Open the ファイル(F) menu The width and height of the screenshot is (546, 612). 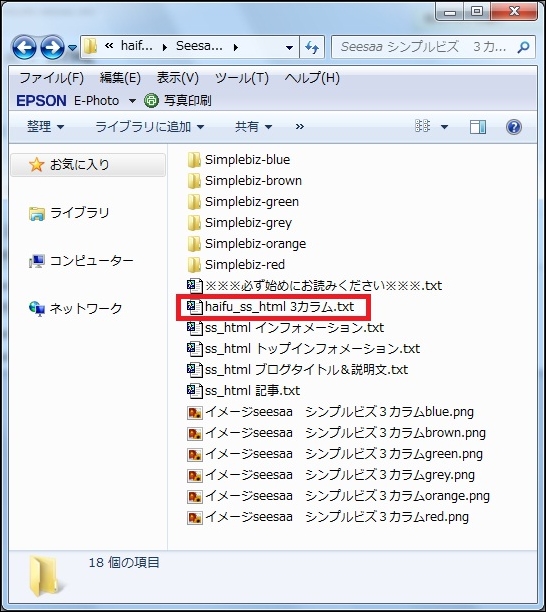tap(52, 78)
